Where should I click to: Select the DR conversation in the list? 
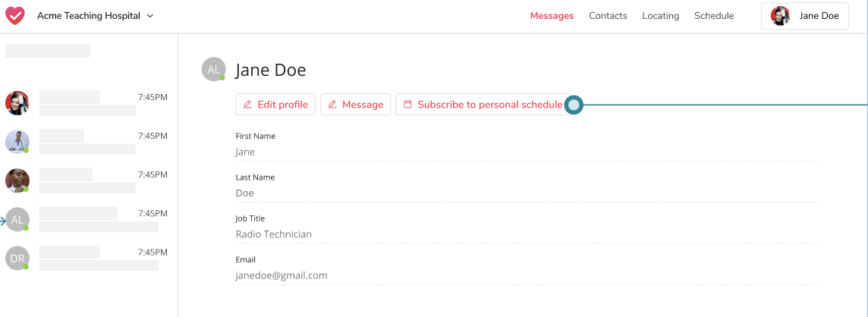point(86,259)
